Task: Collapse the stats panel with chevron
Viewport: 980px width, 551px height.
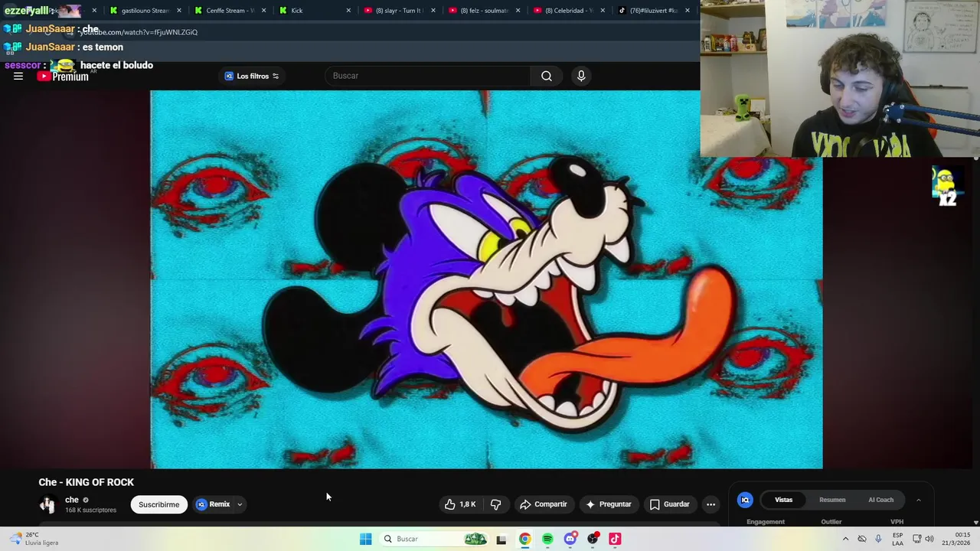Action: pyautogui.click(x=919, y=500)
